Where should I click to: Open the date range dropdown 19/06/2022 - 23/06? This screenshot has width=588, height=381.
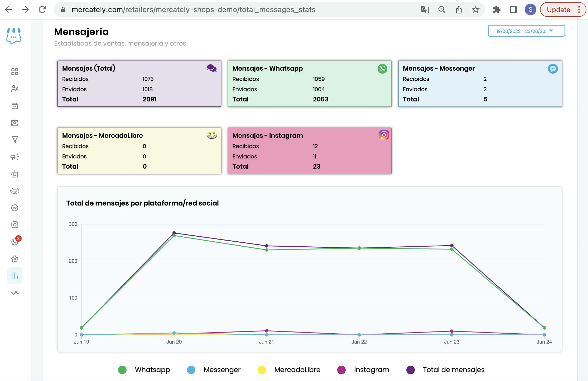tap(526, 31)
